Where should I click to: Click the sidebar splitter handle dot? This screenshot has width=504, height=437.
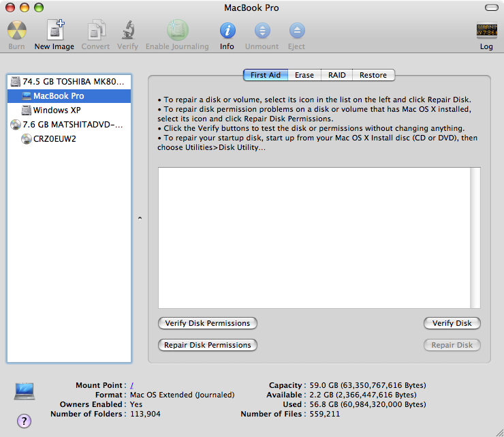(x=140, y=218)
